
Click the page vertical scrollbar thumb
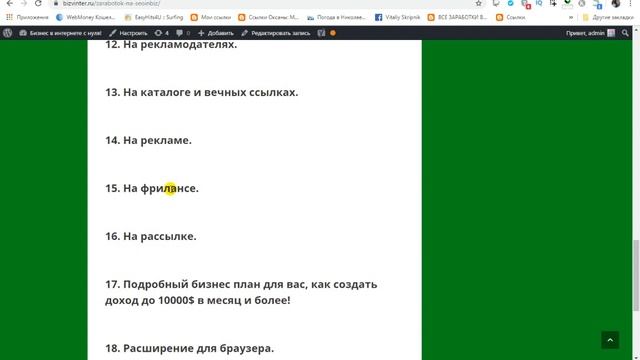(x=636, y=275)
